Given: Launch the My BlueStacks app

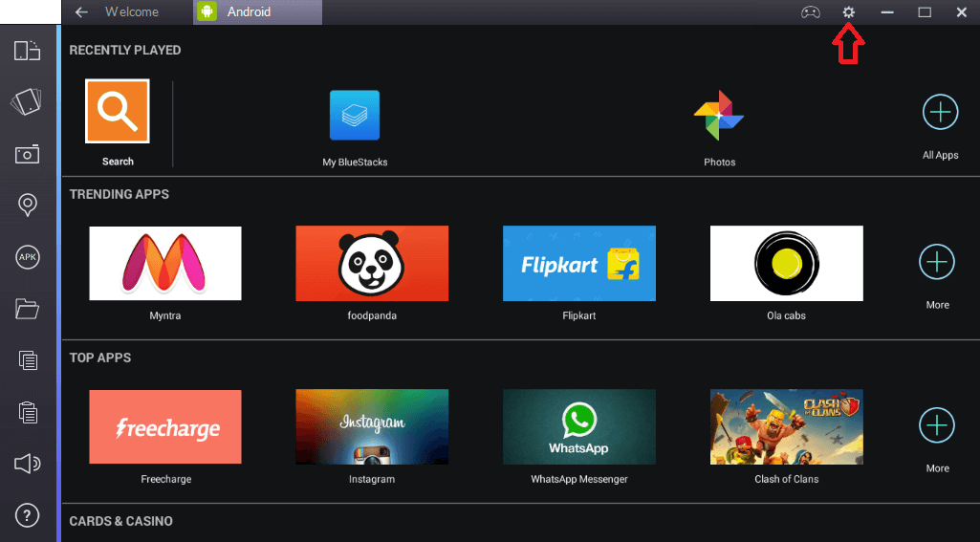Looking at the screenshot, I should pos(355,115).
